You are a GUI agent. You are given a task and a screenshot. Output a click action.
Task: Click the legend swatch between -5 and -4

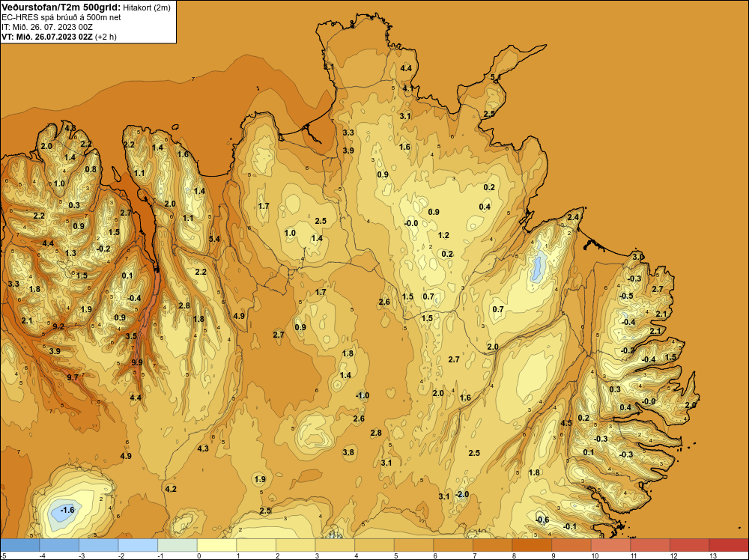pyautogui.click(x=19, y=545)
